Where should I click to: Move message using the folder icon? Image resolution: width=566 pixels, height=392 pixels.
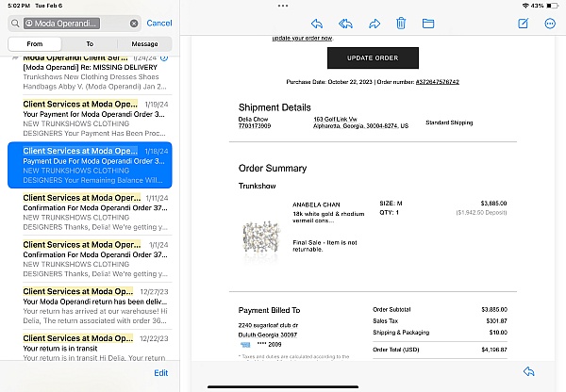428,23
